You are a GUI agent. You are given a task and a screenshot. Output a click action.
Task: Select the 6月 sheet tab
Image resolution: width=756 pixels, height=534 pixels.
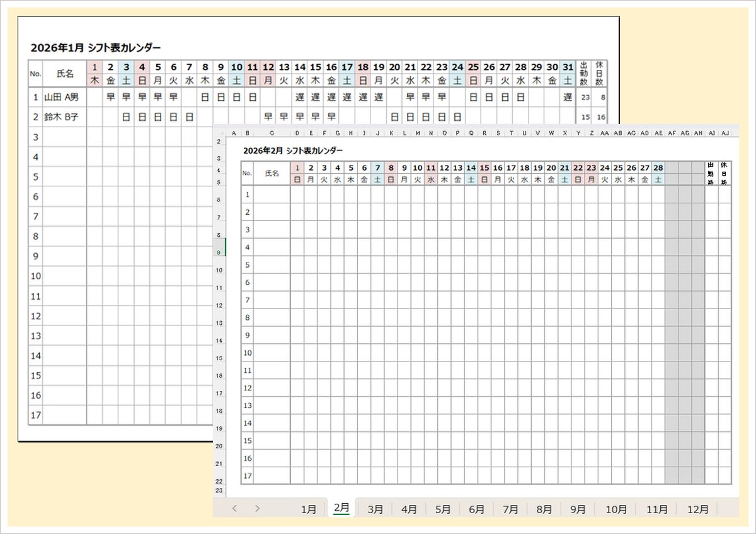(476, 508)
